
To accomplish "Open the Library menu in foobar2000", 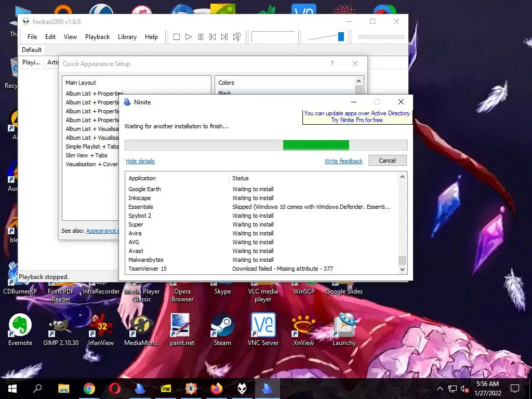I will (x=127, y=37).
